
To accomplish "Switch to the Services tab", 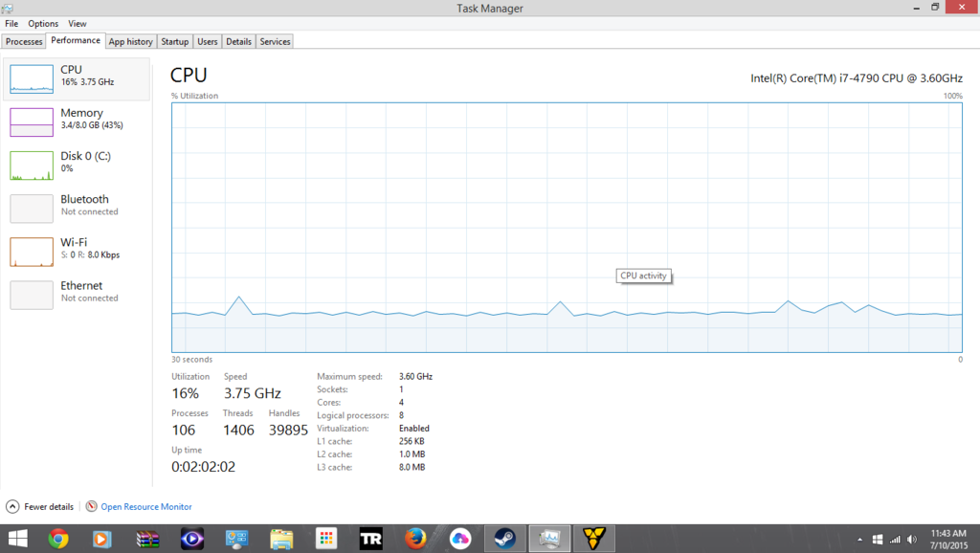I will pyautogui.click(x=275, y=42).
